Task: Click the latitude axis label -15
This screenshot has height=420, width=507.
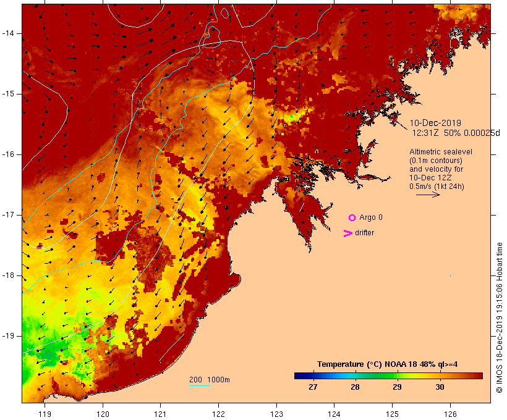Action: [7, 94]
